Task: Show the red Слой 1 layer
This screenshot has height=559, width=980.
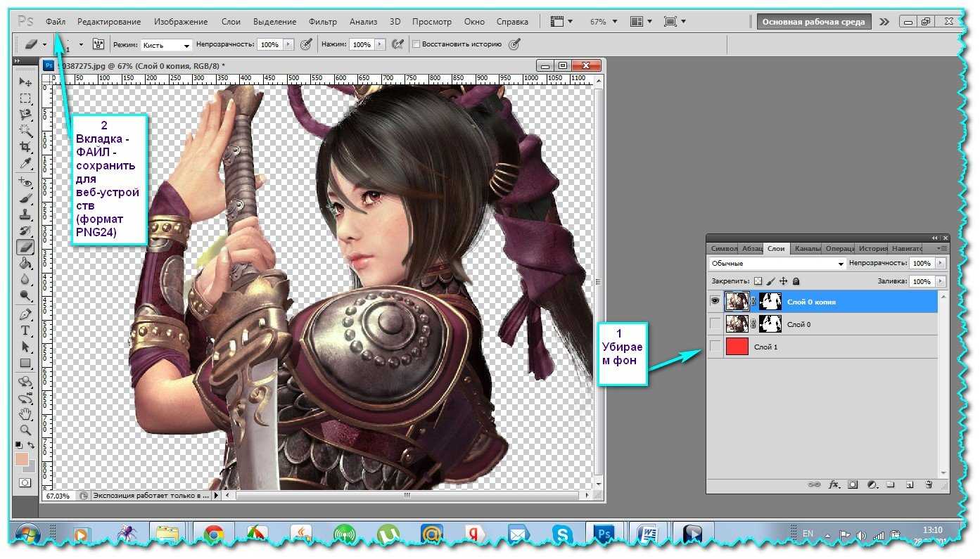Action: [x=715, y=347]
